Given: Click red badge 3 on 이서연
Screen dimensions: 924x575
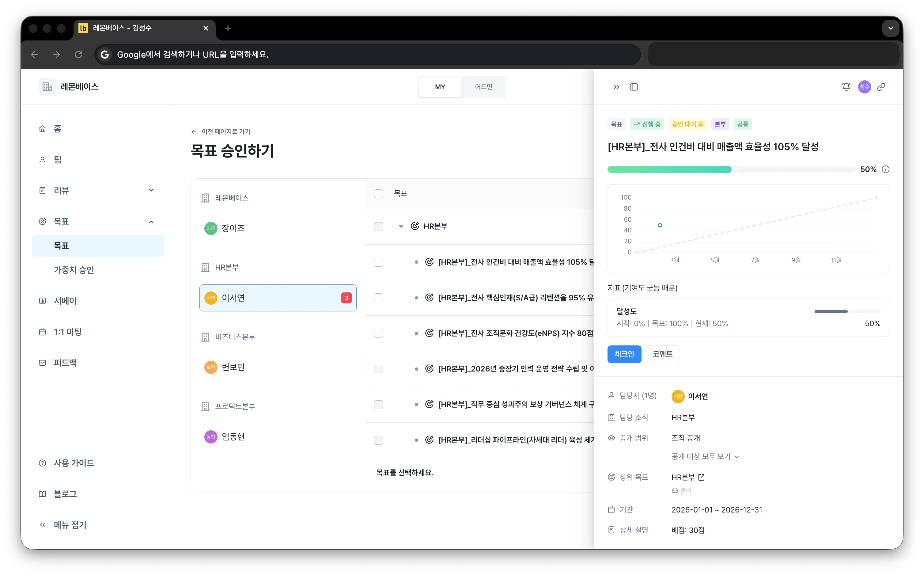Looking at the screenshot, I should (346, 298).
